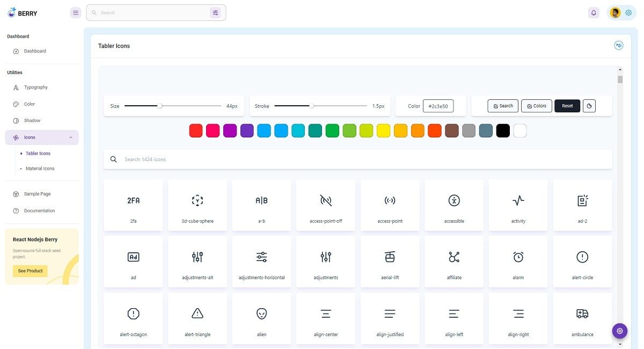The width and height of the screenshot is (644, 349).
Task: Click the Reset button
Action: [x=567, y=106]
